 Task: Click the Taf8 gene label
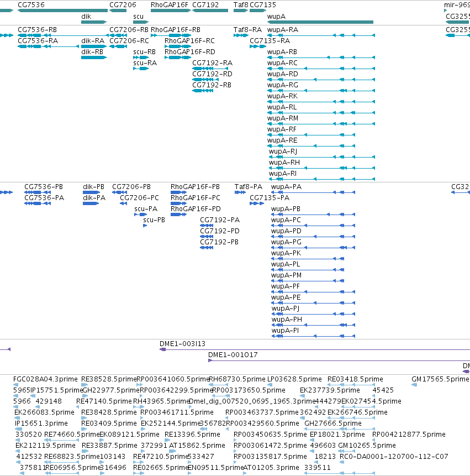point(241,5)
